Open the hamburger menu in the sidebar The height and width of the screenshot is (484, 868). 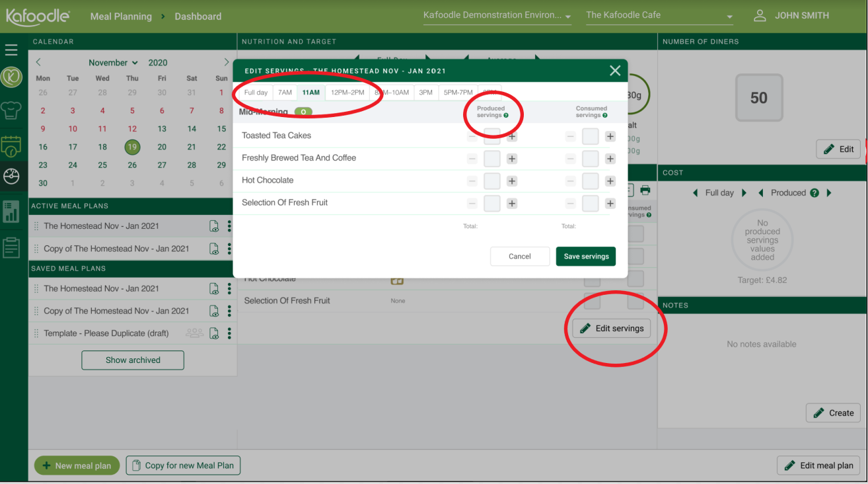click(x=11, y=50)
